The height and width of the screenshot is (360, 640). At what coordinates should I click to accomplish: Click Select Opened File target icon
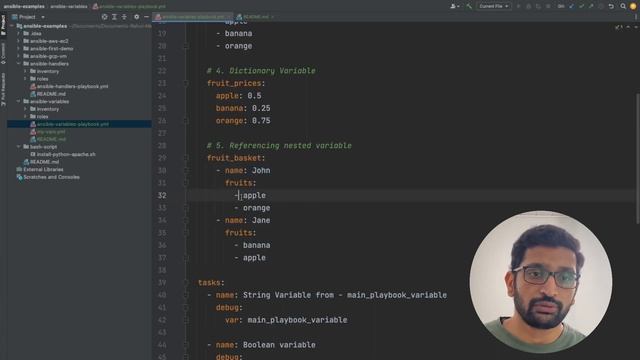coord(104,17)
